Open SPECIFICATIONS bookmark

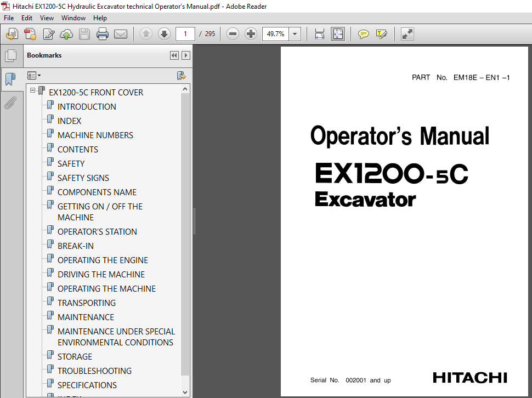87,385
